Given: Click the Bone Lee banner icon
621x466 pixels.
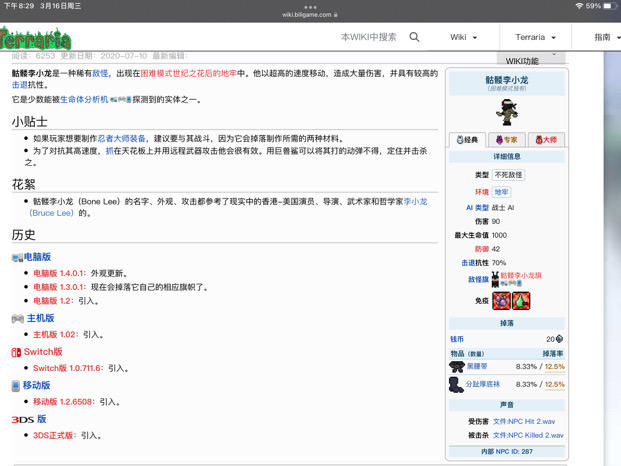Looking at the screenshot, I should (x=495, y=279).
